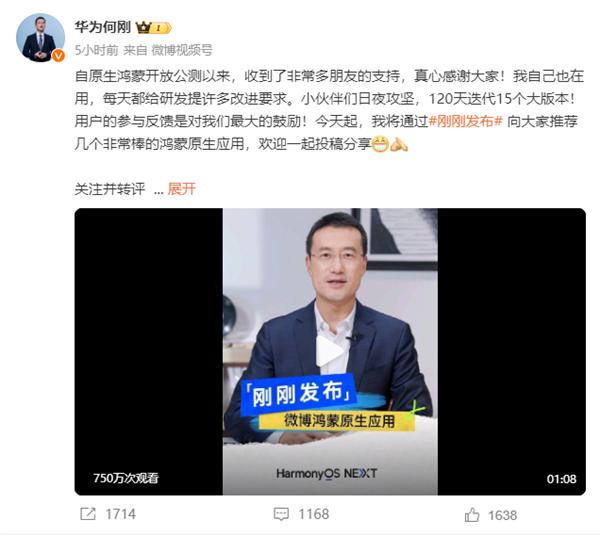Like the post with thumbs-up icon
The image size is (600, 535).
472,515
